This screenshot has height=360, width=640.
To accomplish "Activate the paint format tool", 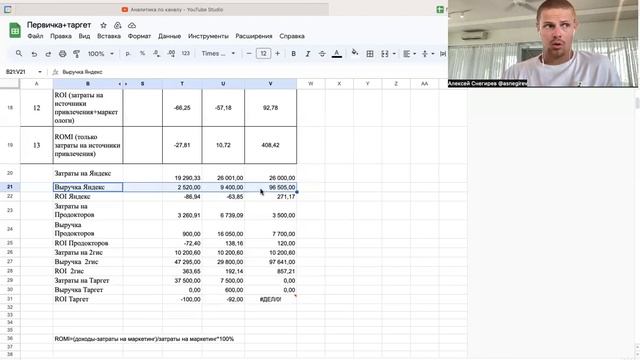I will click(76, 53).
